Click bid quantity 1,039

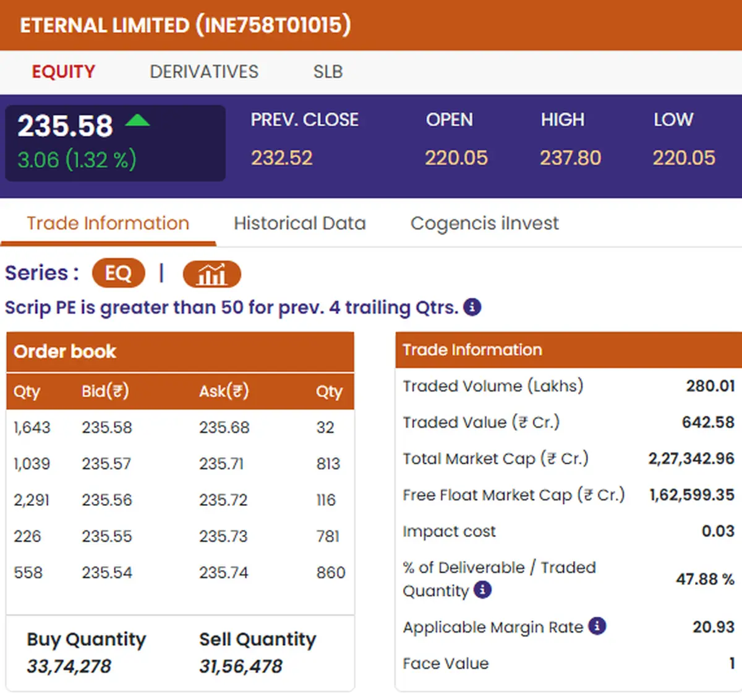[32, 464]
